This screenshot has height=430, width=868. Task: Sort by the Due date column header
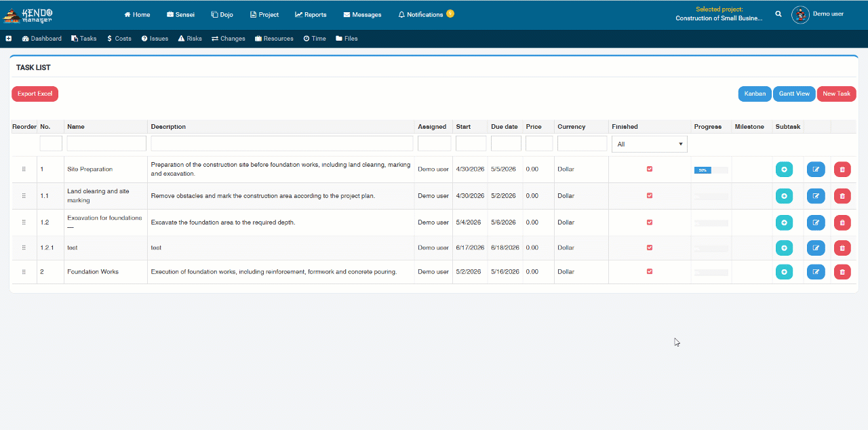click(505, 127)
